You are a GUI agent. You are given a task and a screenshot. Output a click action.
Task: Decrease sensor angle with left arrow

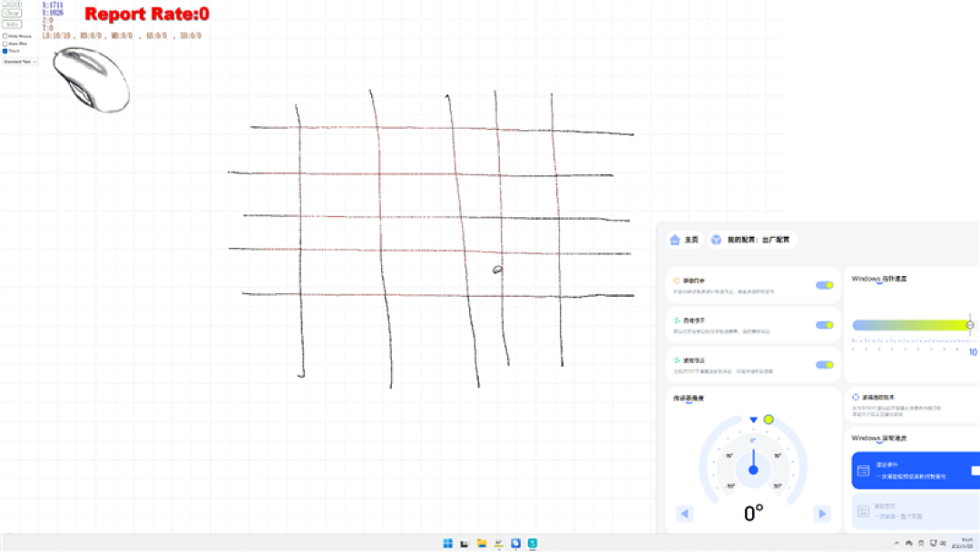point(684,514)
